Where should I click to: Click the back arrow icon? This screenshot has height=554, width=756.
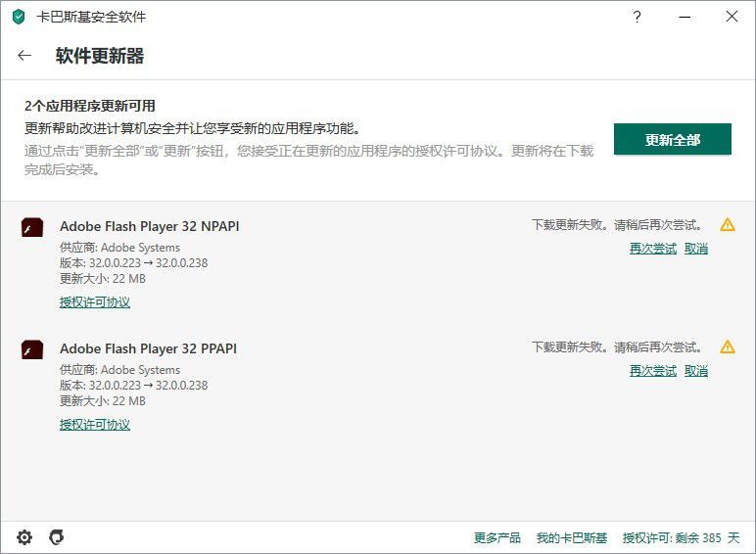coord(24,56)
